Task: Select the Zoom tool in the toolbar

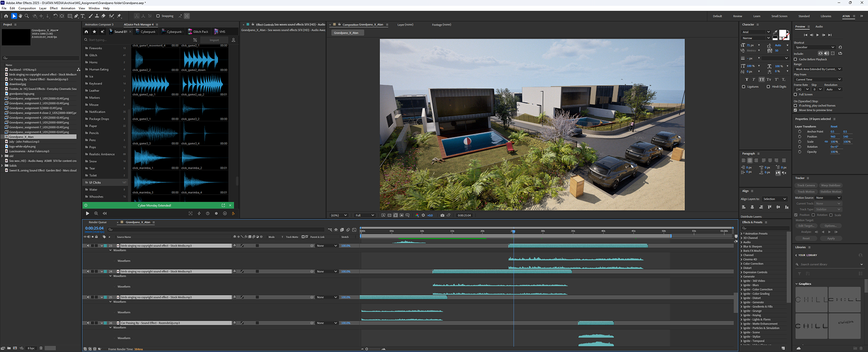Action: (27, 16)
